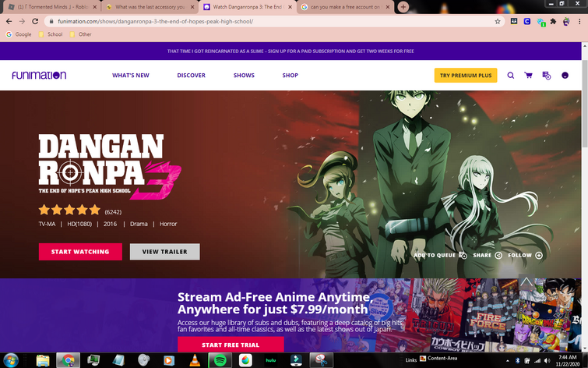This screenshot has height=368, width=588.
Task: Open the Google bookmark
Action: pos(19,34)
